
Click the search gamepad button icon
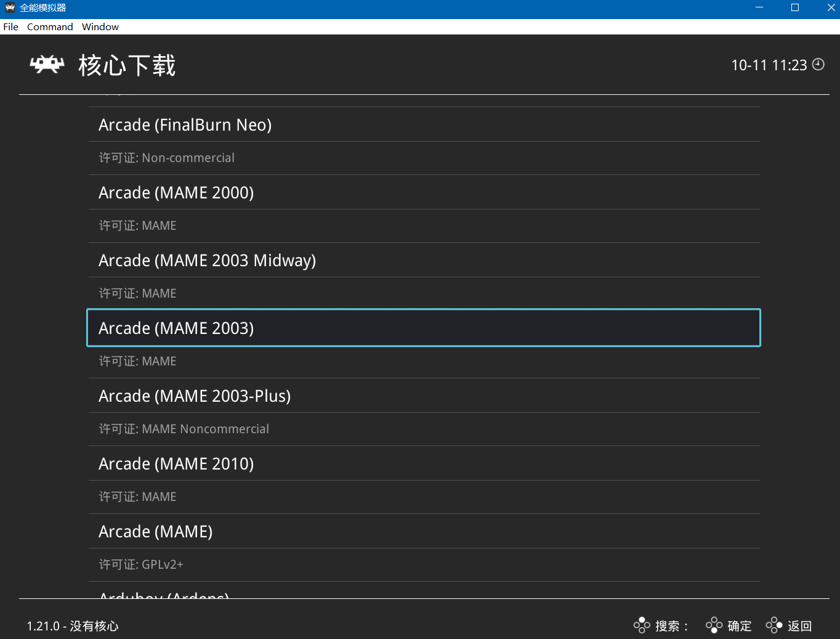(x=642, y=625)
